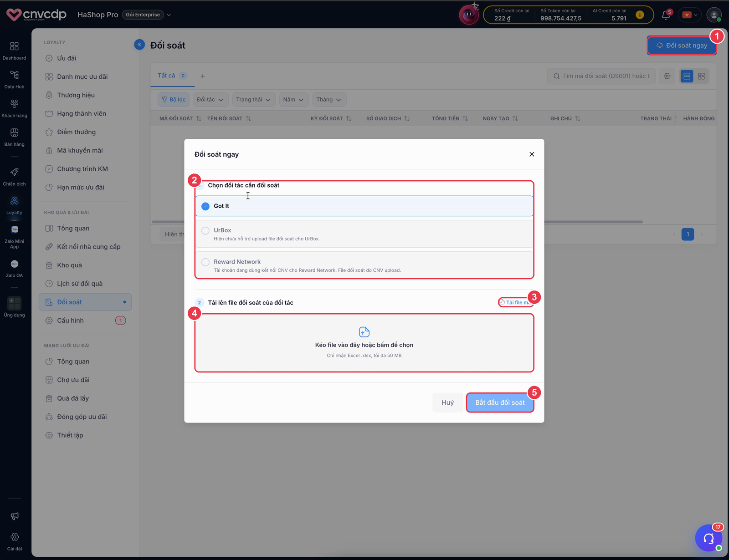This screenshot has width=729, height=560.
Task: Toggle the Bộ lọc filter button
Action: click(174, 100)
